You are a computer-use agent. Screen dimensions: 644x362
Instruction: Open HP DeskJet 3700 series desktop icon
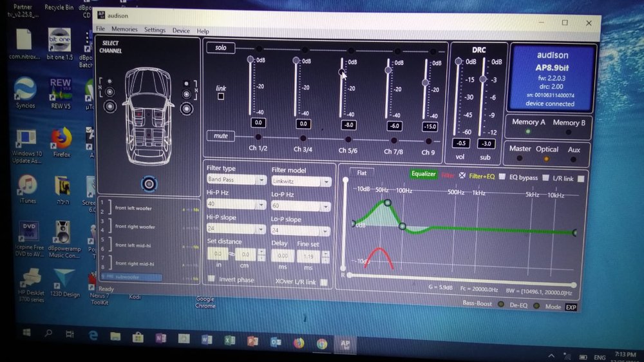coord(31,285)
